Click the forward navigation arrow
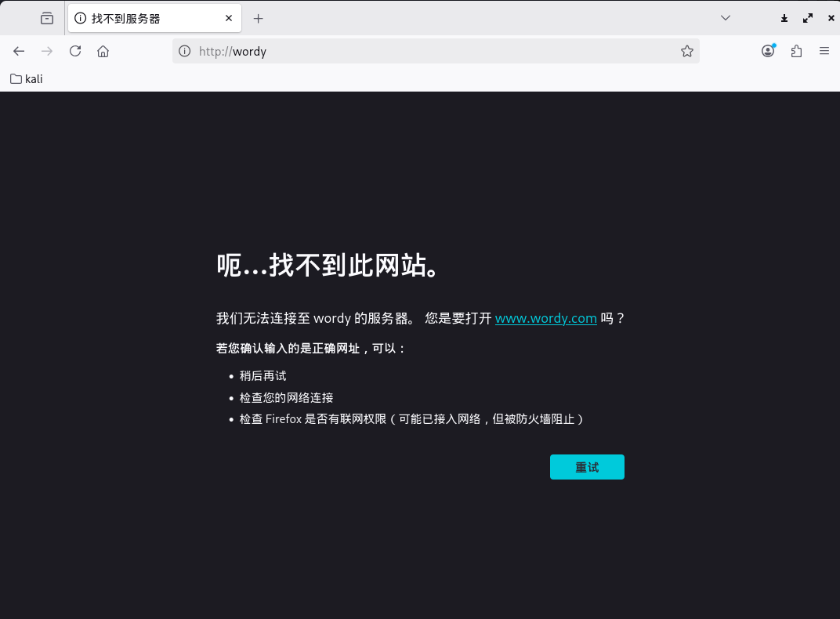Screen dimensions: 840x619 [x=47, y=51]
